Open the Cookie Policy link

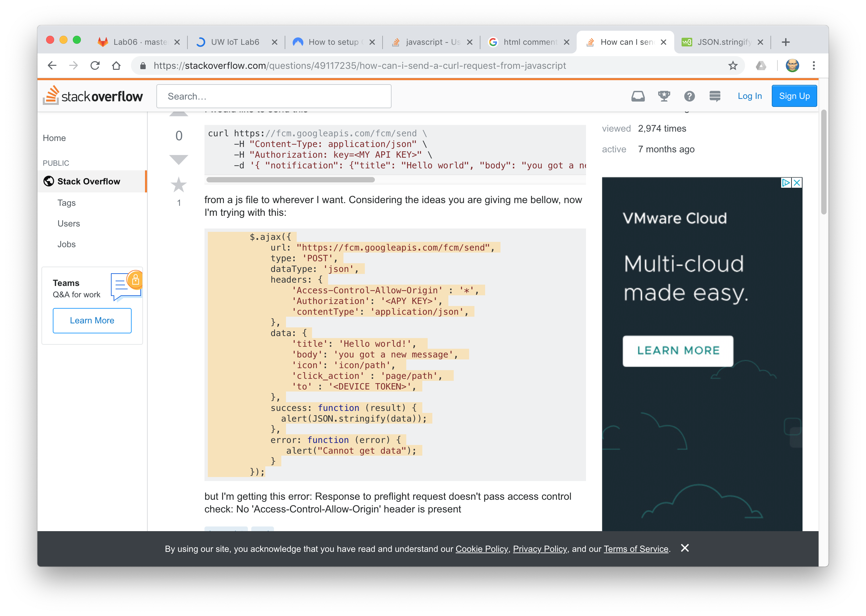481,549
